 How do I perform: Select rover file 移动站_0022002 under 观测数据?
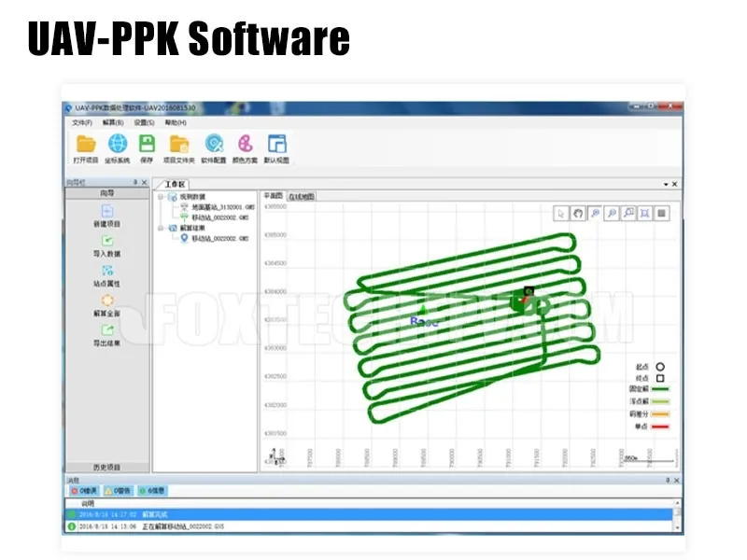point(220,217)
